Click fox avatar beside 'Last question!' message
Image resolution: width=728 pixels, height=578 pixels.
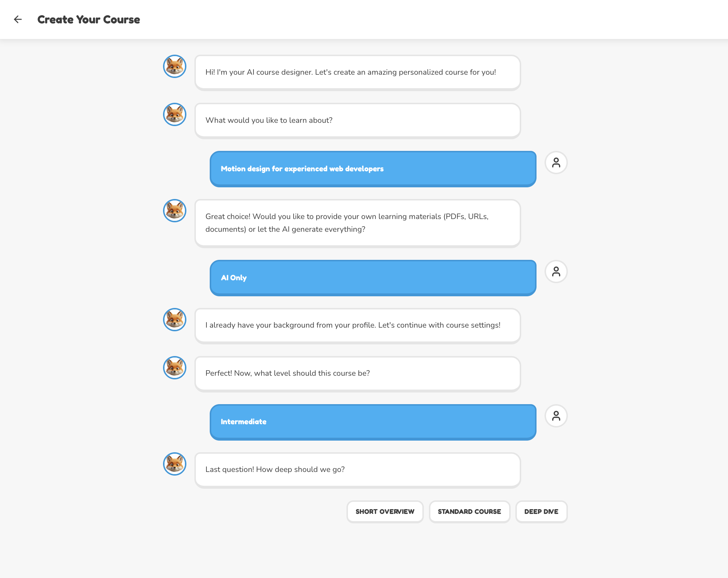point(175,464)
